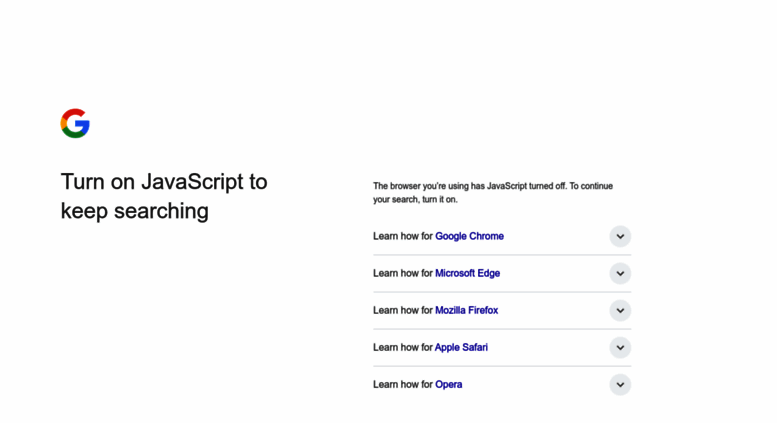Viewport: 777px width, 423px height.
Task: Expand the Apple Safari instructions chevron
Action: [620, 347]
